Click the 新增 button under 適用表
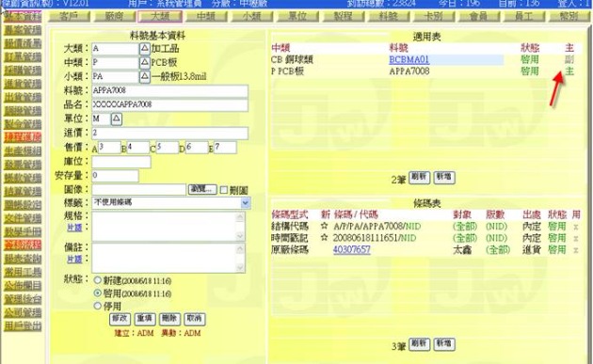 pos(444,177)
